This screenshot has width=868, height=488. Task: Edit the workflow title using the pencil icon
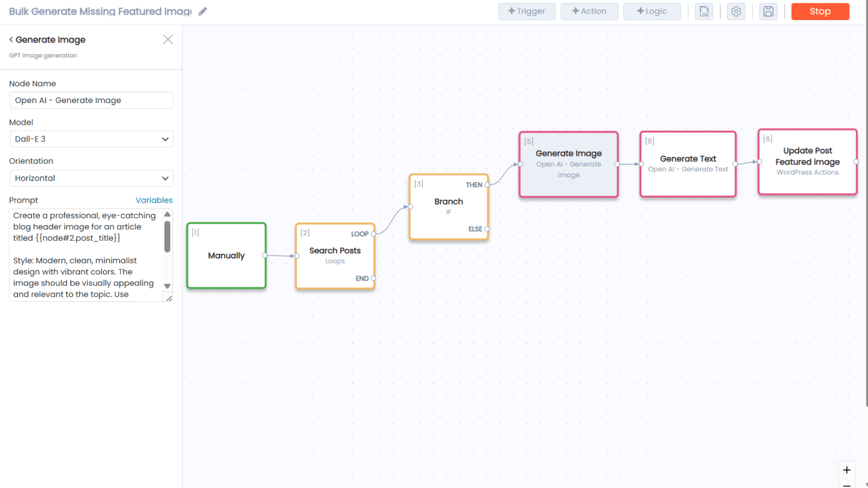pos(203,11)
